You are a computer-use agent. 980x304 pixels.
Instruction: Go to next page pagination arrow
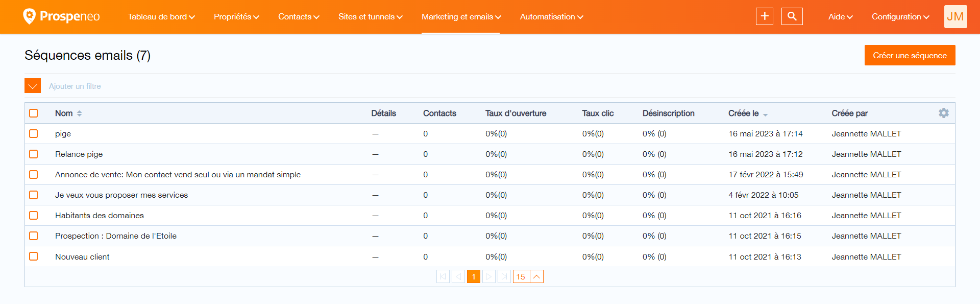[489, 276]
